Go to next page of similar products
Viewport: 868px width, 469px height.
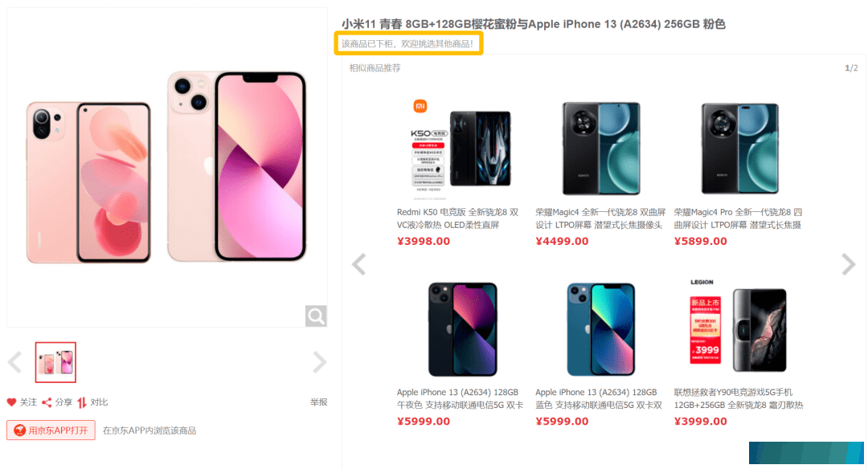848,263
